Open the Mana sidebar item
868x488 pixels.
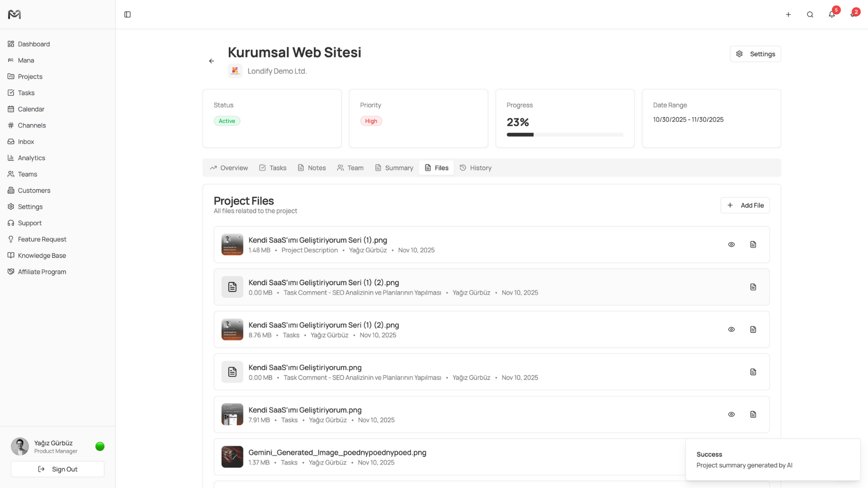[x=26, y=60]
